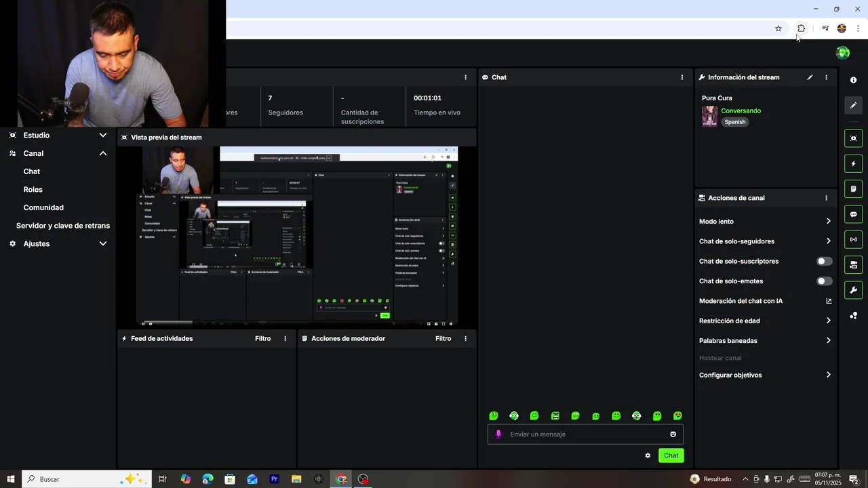
Task: Select the pencil edit icon in right sidebar
Action: [x=853, y=105]
